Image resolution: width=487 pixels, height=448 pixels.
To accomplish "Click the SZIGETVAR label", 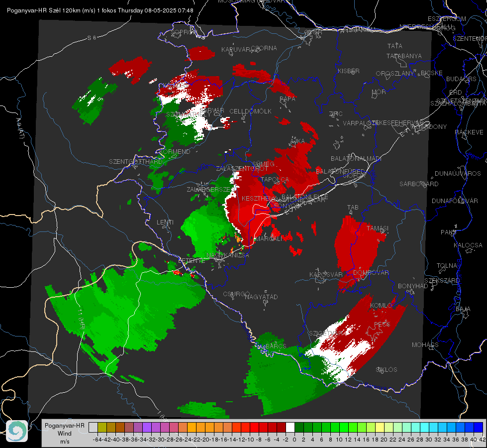I will pyautogui.click(x=326, y=333).
